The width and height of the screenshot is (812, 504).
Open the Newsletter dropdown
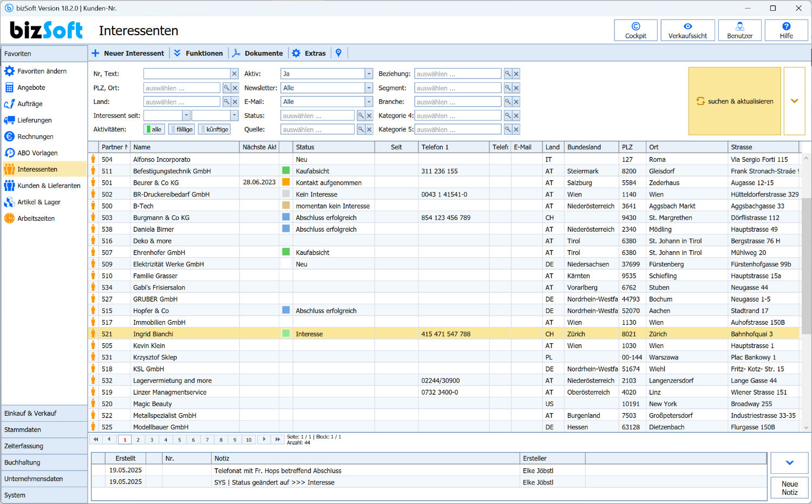[x=369, y=88]
